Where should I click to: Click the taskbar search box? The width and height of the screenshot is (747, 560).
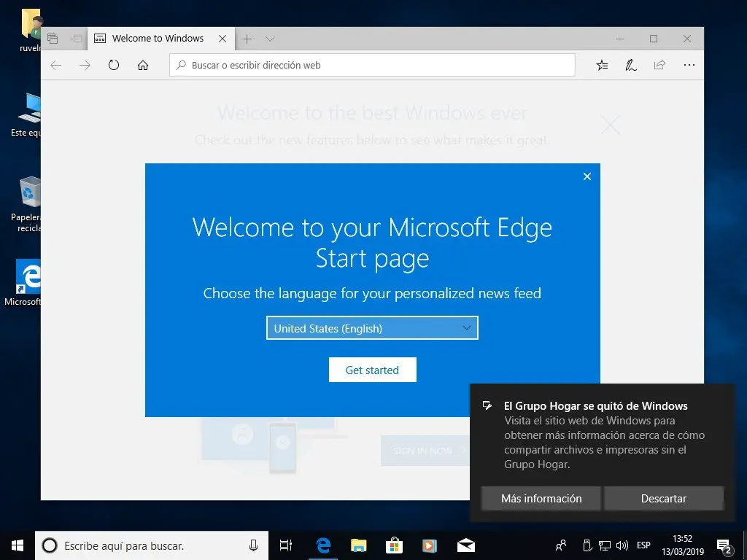[x=152, y=545]
